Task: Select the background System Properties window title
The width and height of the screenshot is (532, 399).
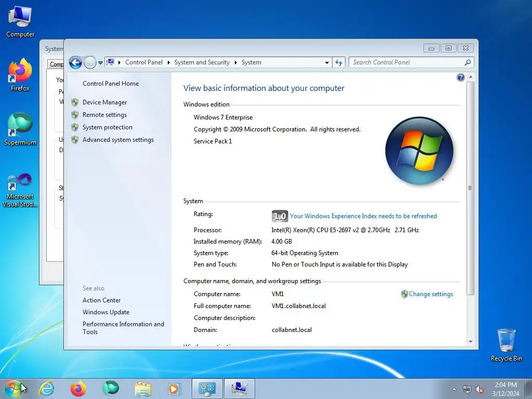Action: coord(54,49)
